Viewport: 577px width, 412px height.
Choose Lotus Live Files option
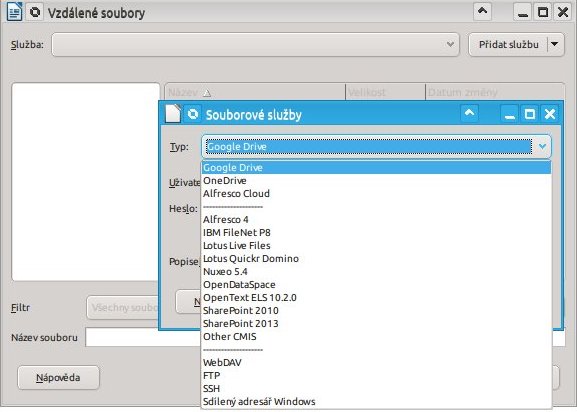coord(376,245)
